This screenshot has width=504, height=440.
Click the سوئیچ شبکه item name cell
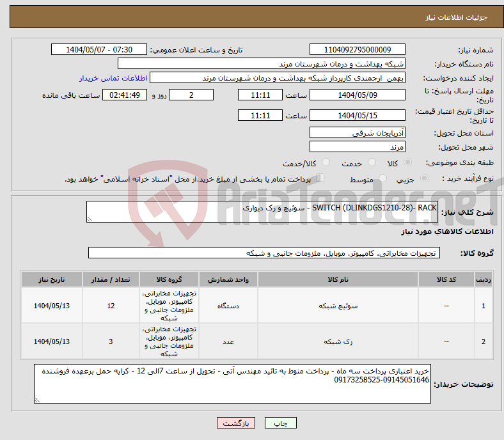(x=338, y=306)
